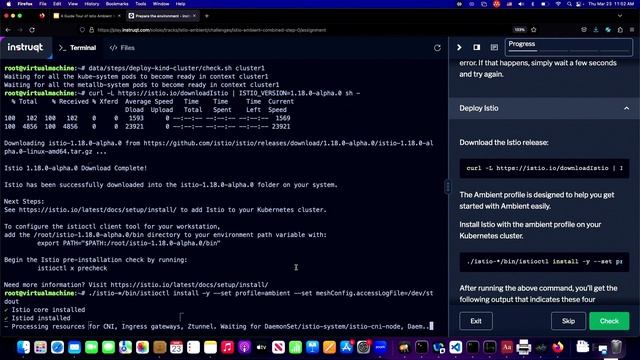Screen dimensions: 640x360
Task: Open the Firefox hamburger menu
Action: click(x=632, y=30)
